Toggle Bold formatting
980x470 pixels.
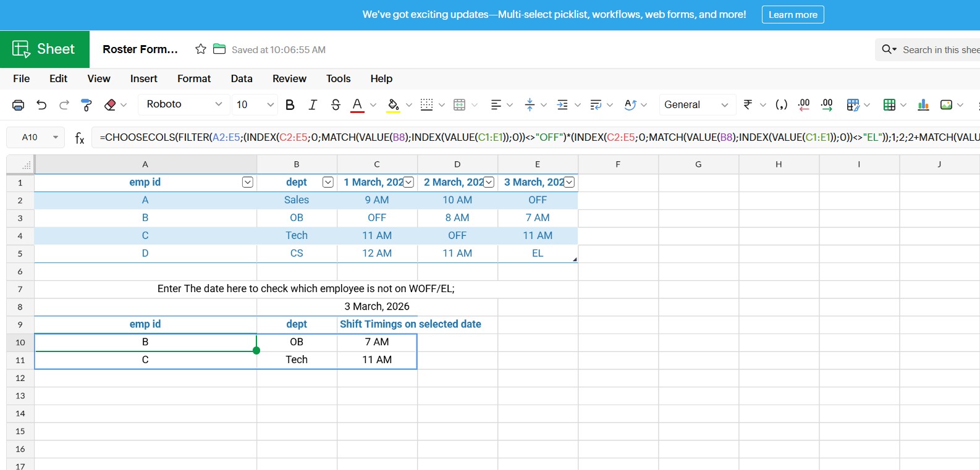290,105
